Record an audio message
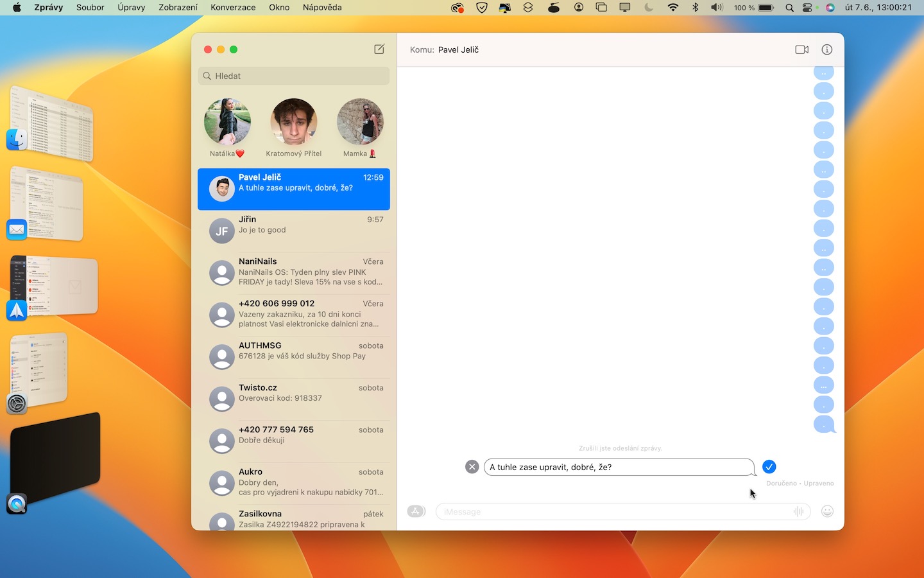This screenshot has height=578, width=924. point(799,511)
